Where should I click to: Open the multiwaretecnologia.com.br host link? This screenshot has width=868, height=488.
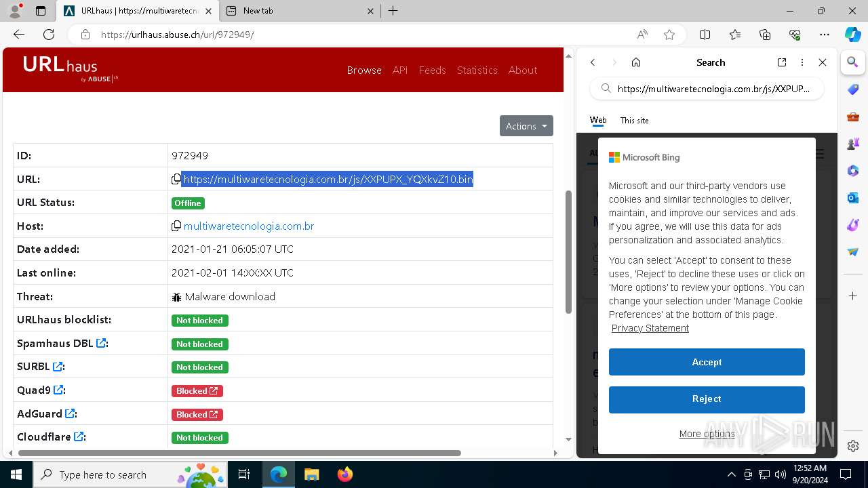tap(249, 226)
